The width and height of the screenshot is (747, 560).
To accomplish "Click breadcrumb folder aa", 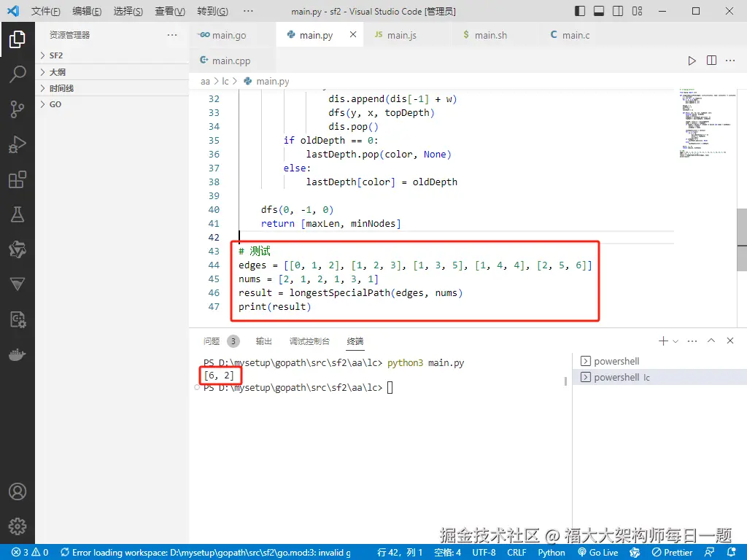I will tap(205, 82).
